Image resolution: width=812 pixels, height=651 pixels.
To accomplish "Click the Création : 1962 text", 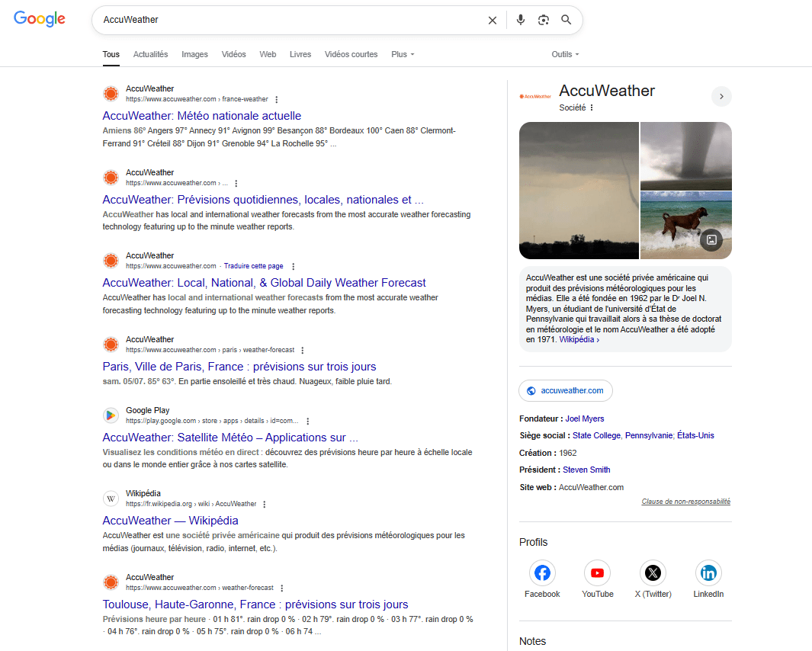I will (548, 453).
